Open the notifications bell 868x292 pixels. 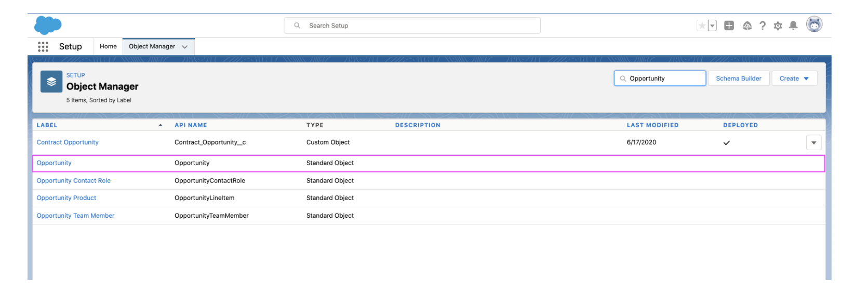point(793,25)
